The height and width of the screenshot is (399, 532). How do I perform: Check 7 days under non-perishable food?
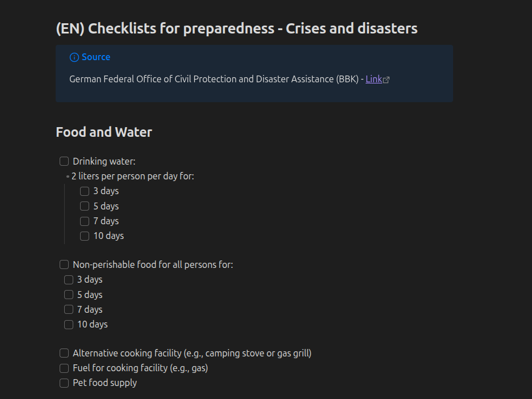pyautogui.click(x=69, y=309)
